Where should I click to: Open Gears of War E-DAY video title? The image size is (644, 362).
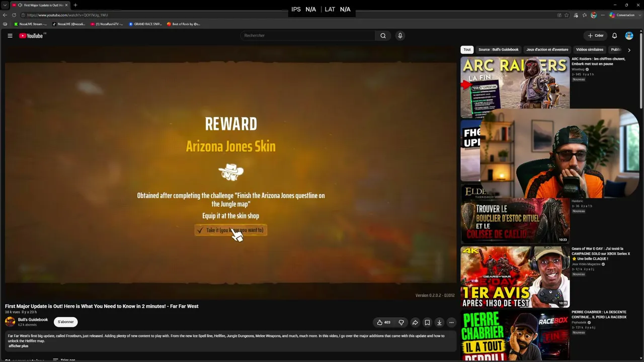(601, 253)
